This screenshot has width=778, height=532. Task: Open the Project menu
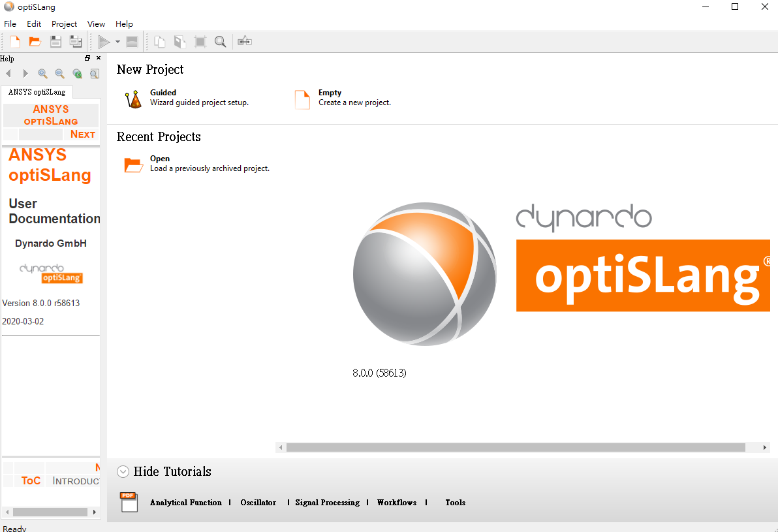pos(64,23)
